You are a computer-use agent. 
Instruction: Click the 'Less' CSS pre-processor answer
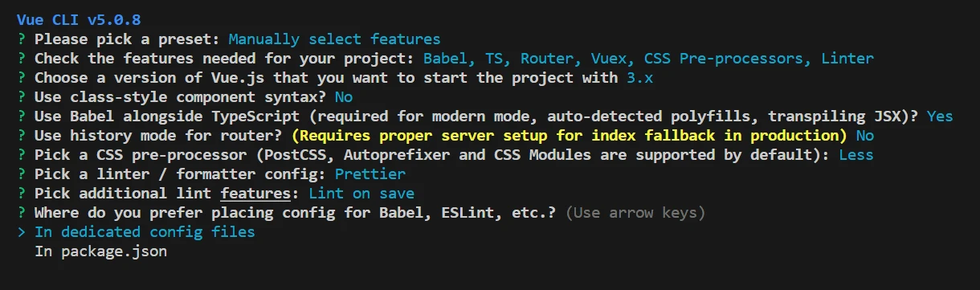point(856,154)
